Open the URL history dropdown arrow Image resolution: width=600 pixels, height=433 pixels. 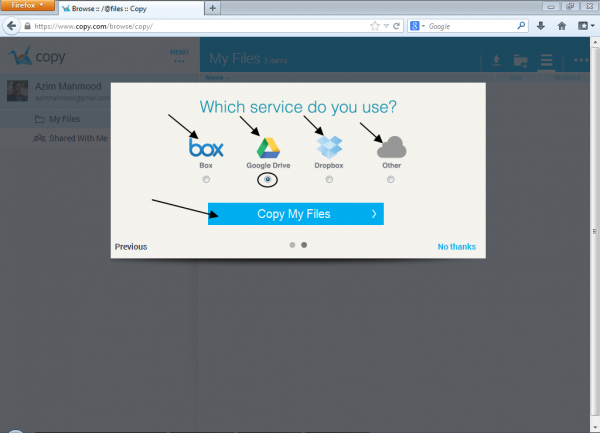tap(386, 26)
